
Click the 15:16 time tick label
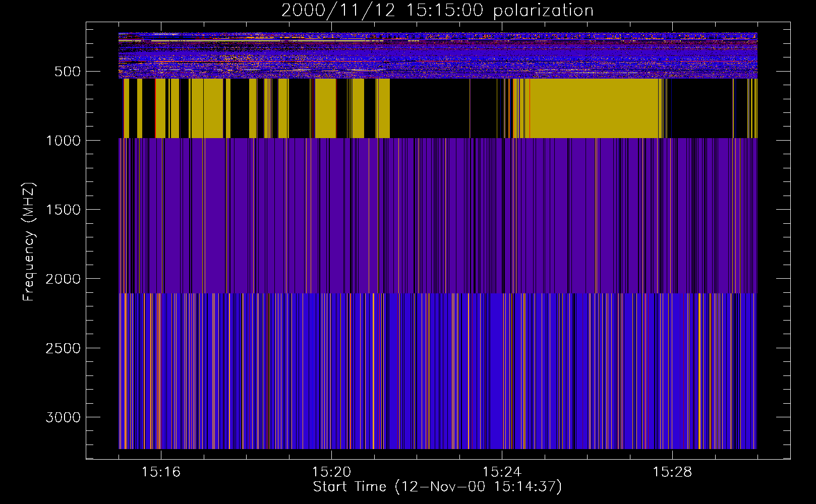[161, 472]
